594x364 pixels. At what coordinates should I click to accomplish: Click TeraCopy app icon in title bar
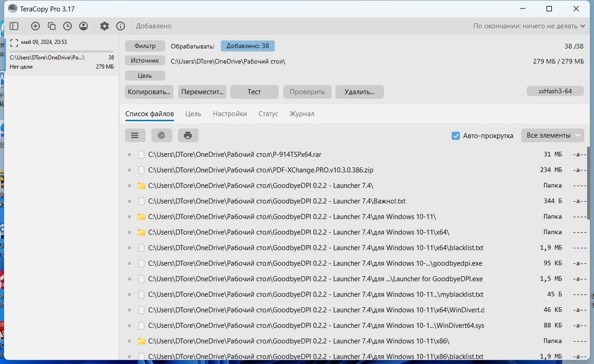pyautogui.click(x=13, y=8)
